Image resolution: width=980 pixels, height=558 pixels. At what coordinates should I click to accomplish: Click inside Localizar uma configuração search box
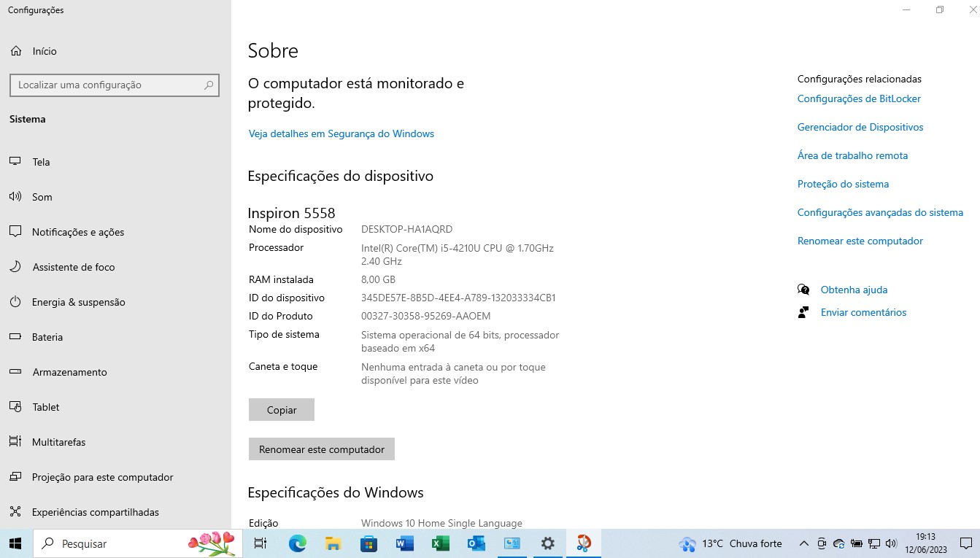pyautogui.click(x=106, y=85)
